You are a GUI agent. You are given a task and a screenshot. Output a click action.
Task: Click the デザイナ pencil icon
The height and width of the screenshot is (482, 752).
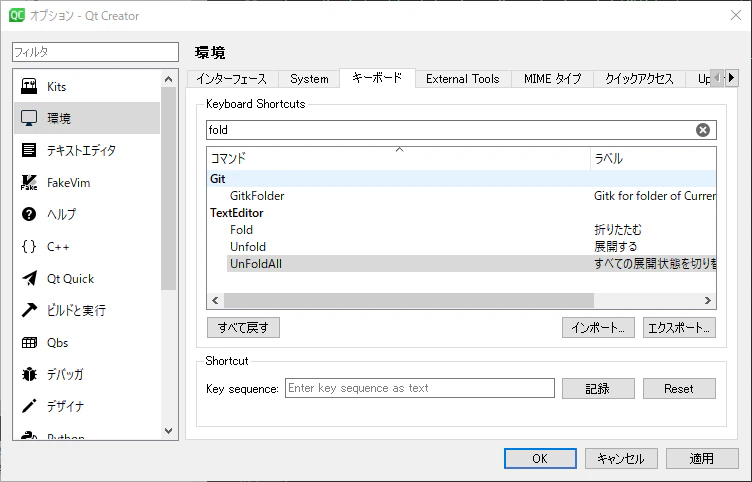[29, 406]
